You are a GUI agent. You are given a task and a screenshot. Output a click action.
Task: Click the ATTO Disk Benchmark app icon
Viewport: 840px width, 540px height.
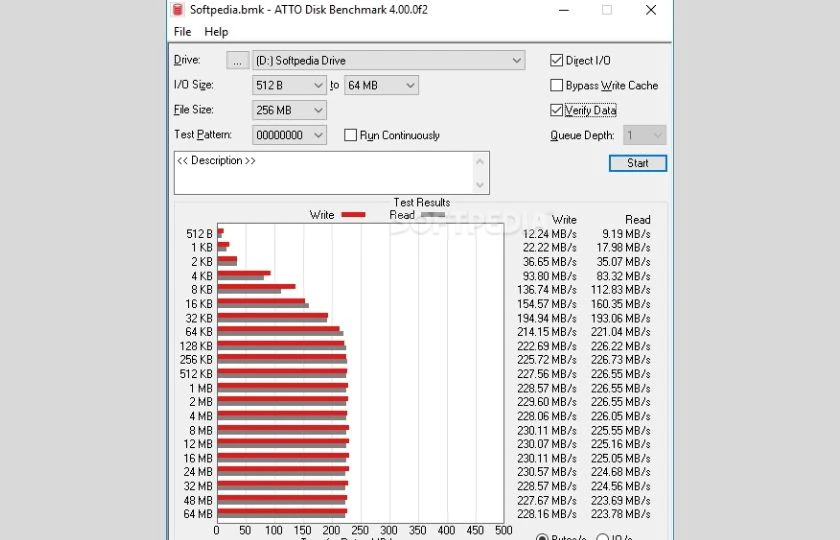point(177,9)
